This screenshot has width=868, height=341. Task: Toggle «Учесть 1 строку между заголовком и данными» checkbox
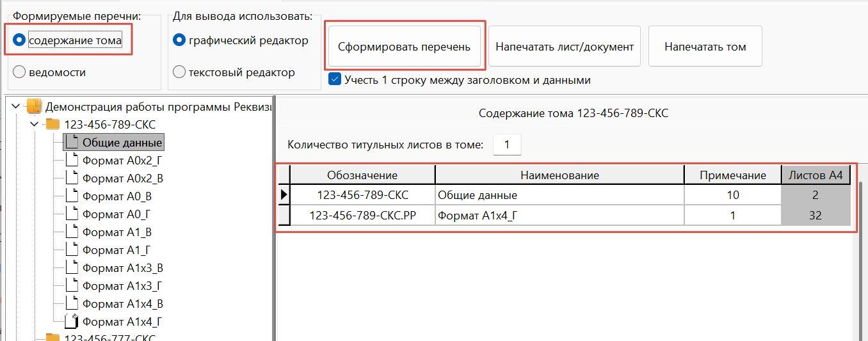[x=334, y=80]
